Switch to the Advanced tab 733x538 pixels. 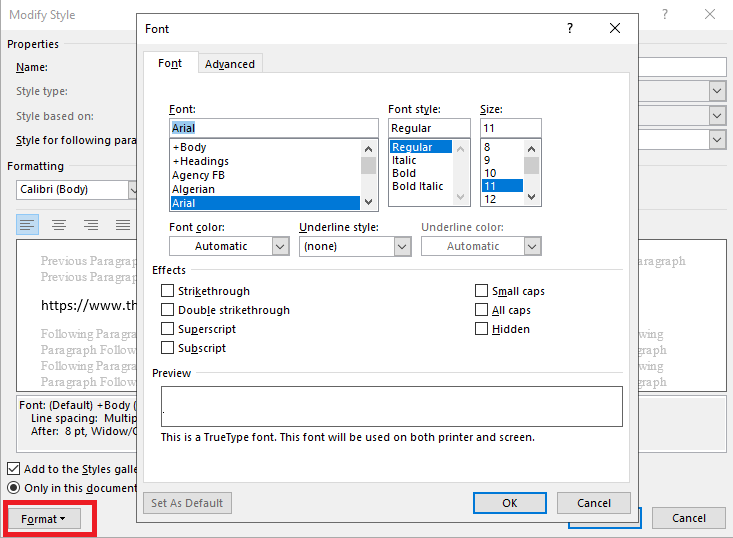click(x=230, y=64)
